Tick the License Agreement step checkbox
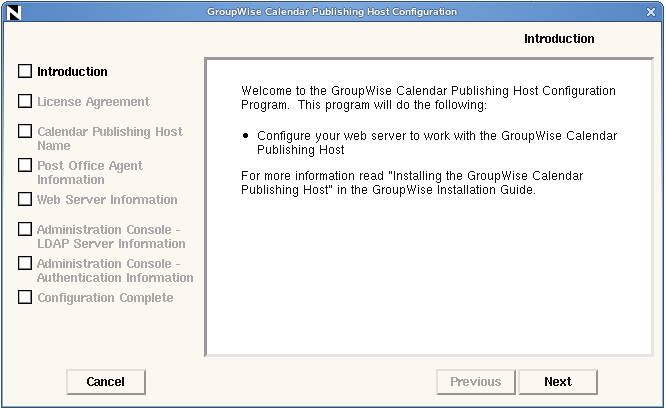 pos(25,101)
